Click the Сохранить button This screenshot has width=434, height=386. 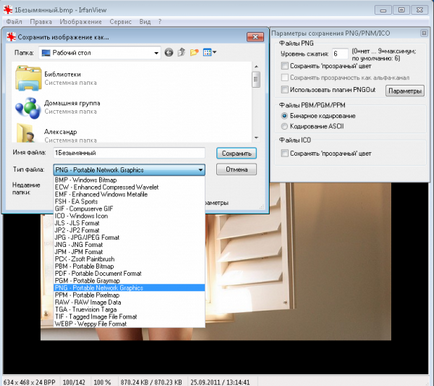pos(236,153)
